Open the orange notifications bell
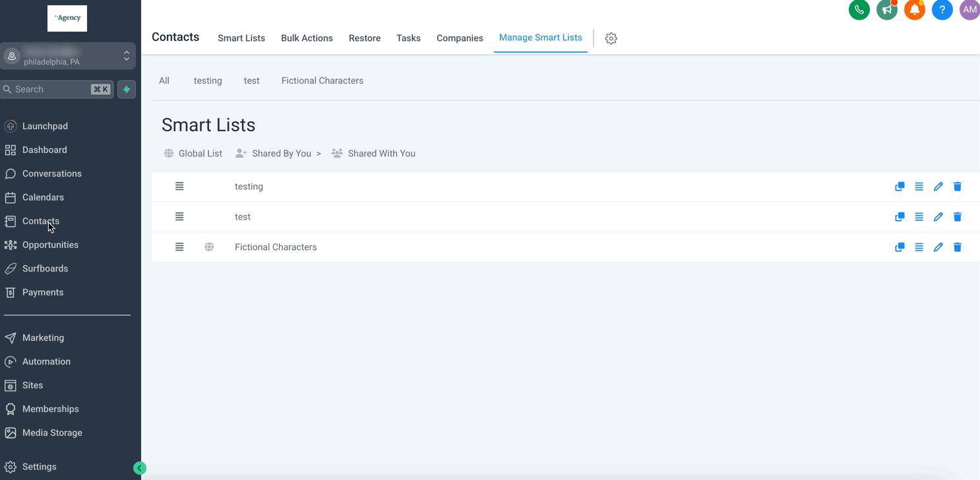Viewport: 980px width, 480px height. click(915, 10)
